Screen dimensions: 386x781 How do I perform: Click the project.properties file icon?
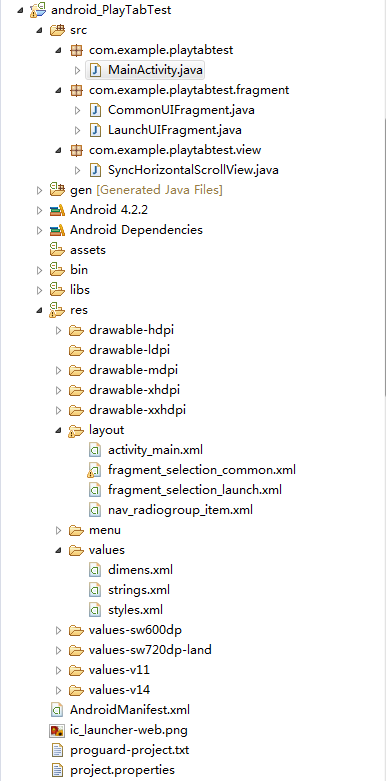[x=57, y=770]
